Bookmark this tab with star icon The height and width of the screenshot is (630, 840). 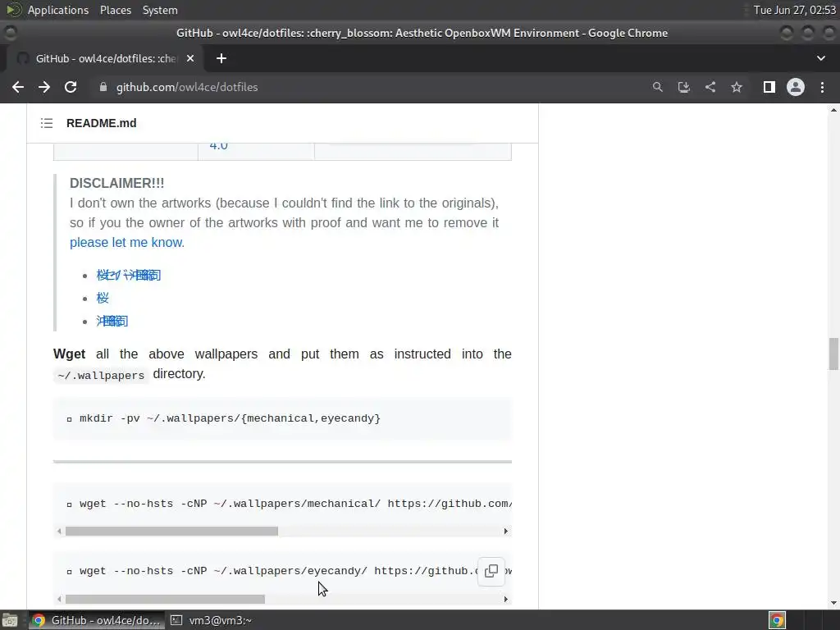pos(737,87)
